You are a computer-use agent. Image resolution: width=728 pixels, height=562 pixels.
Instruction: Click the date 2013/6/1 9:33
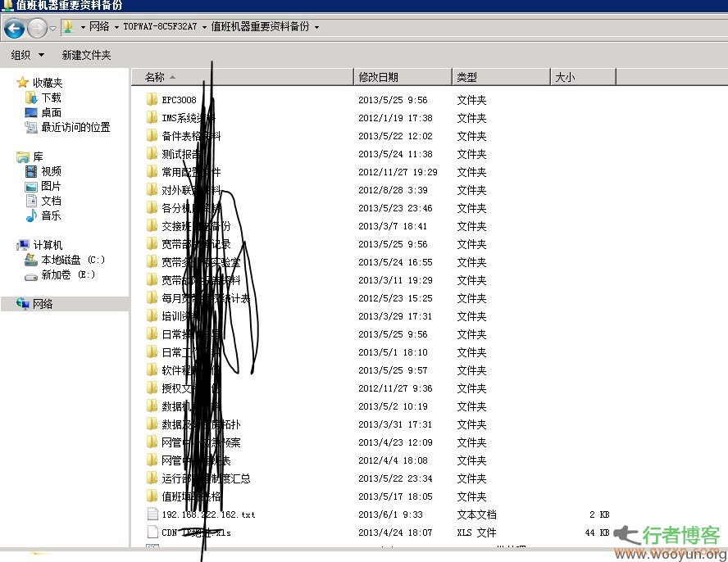[390, 514]
